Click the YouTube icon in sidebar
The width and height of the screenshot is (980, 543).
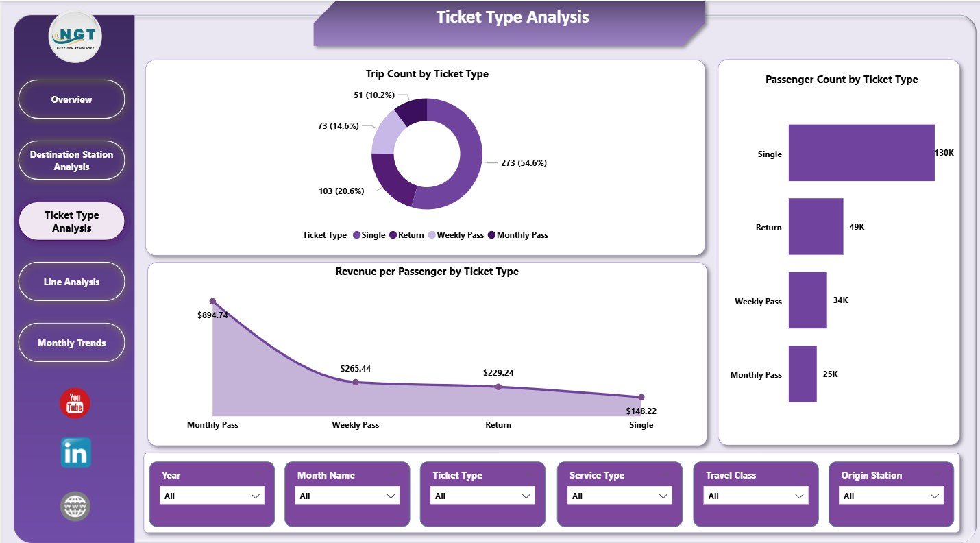(x=73, y=403)
